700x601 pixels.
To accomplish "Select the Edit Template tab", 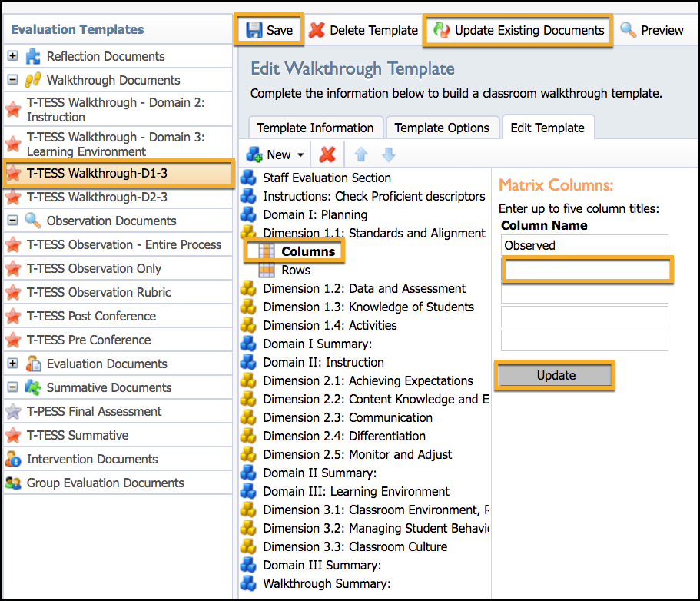I will [x=547, y=128].
